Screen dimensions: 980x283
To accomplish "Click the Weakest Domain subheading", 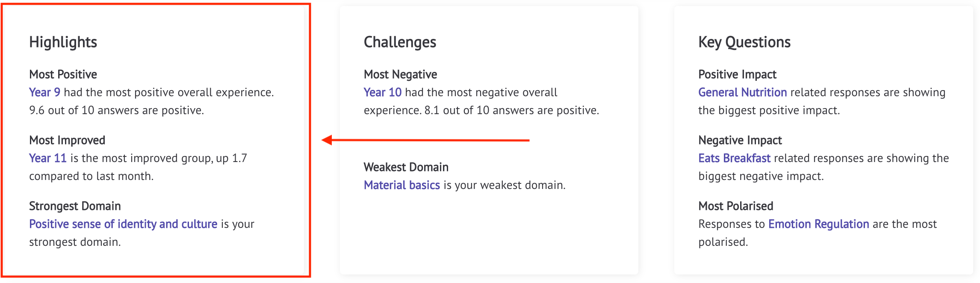I will tap(406, 167).
